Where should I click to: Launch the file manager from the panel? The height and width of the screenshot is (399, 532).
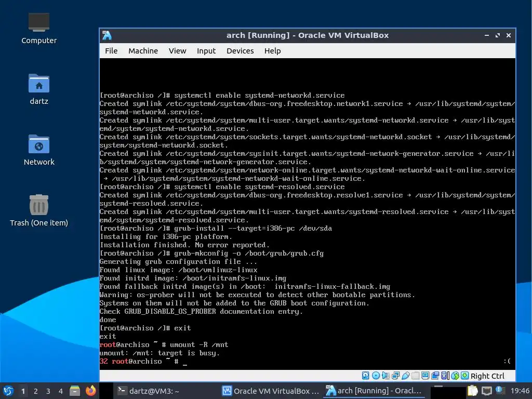point(75,391)
